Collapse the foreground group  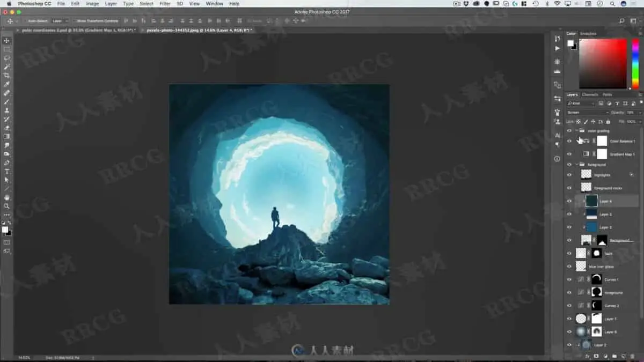[577, 165]
